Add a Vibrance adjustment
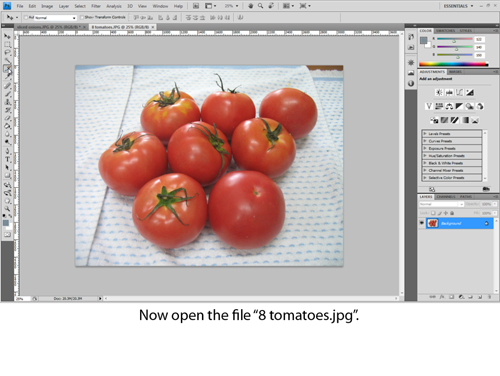 [x=429, y=106]
